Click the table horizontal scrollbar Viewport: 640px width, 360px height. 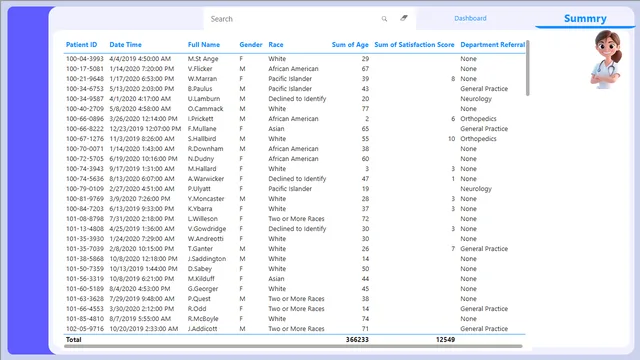(293, 346)
